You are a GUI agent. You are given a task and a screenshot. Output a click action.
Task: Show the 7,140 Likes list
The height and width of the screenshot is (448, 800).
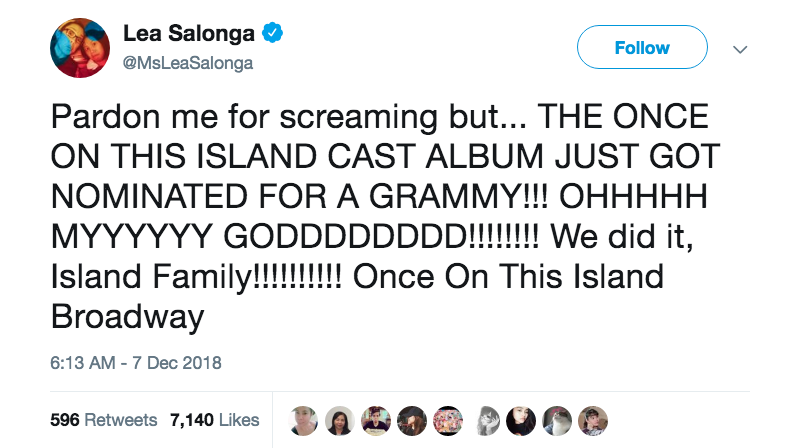click(x=215, y=420)
